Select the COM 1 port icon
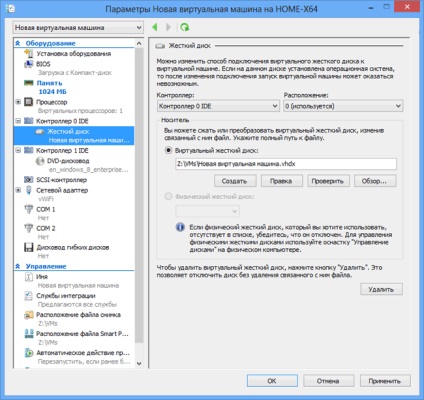Image resolution: width=424 pixels, height=400 pixels. click(29, 209)
